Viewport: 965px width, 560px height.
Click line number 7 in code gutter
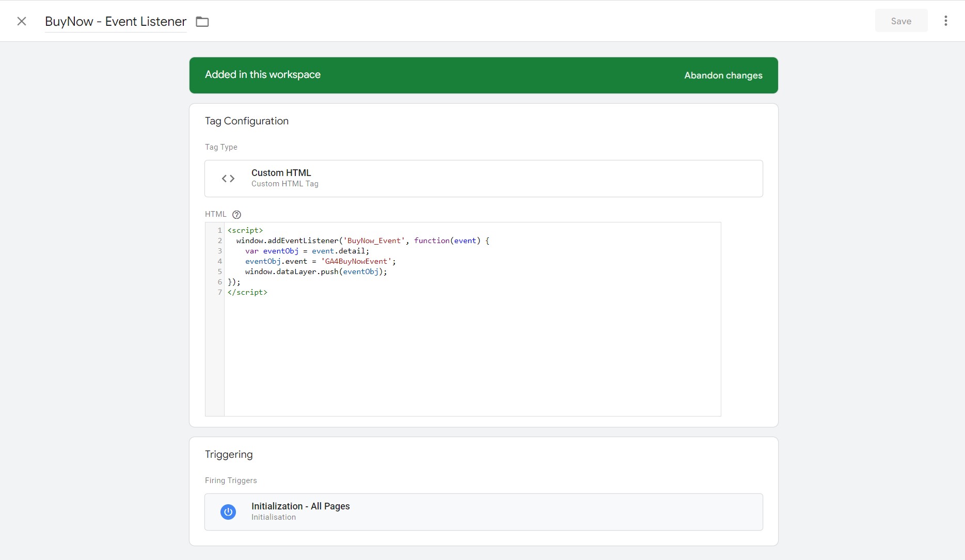219,292
